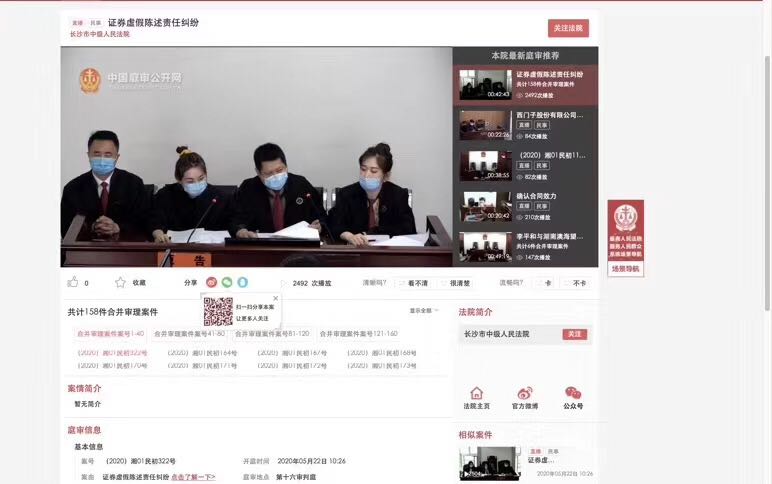Click the page vertical scrollbar
Image resolution: width=772 pixels, height=484 pixels.
tap(767, 182)
